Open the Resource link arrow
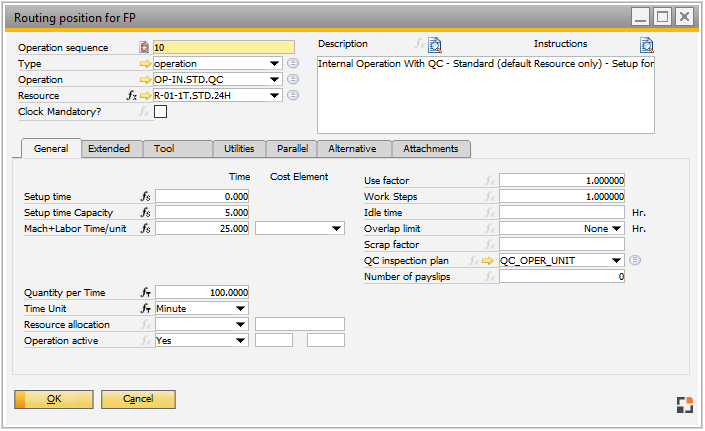 (x=145, y=96)
